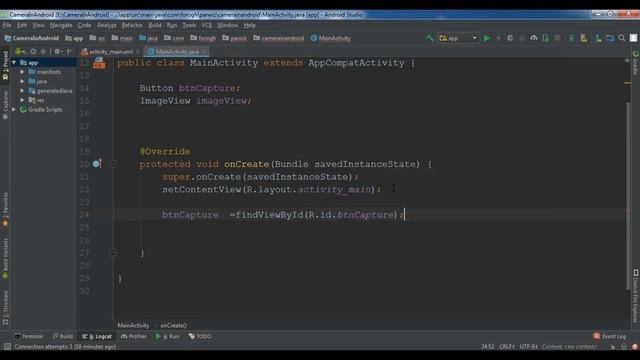Screen dimensions: 640x360
Task: Open the Tools menu
Action: pyautogui.click(x=189, y=25)
